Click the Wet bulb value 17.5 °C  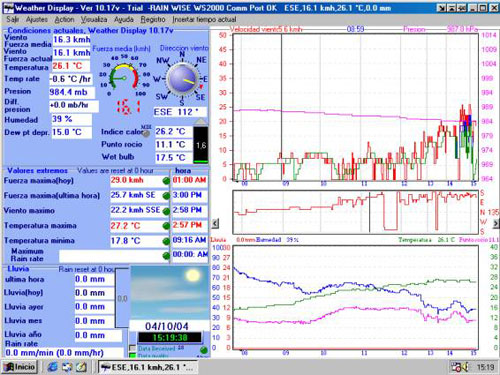coord(174,157)
